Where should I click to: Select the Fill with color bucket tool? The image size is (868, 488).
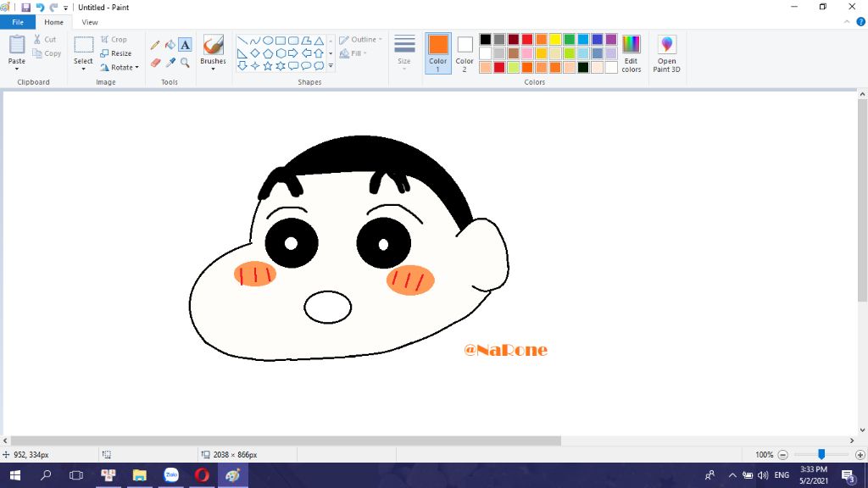170,45
